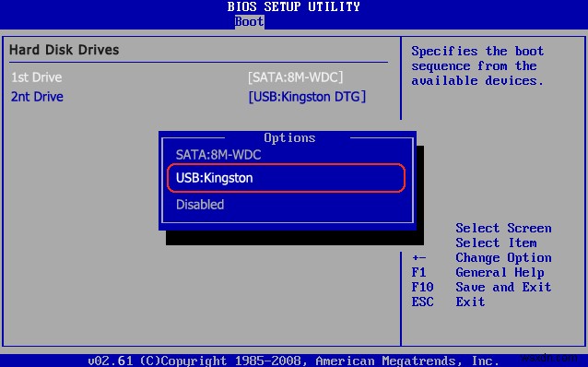The height and width of the screenshot is (367, 588).
Task: Click the Select Item help entry
Action: click(x=496, y=243)
